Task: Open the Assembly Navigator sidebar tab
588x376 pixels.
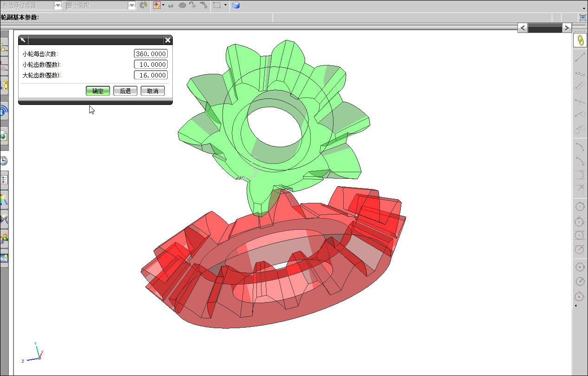Action: (4, 47)
